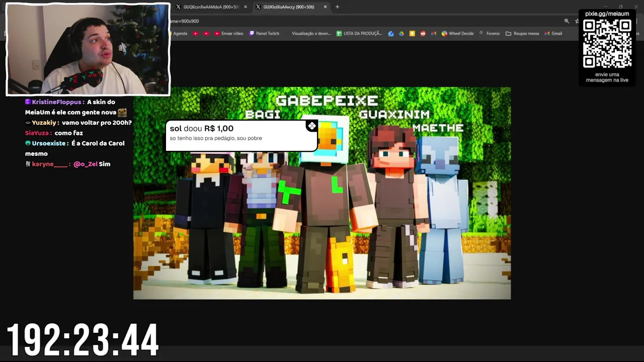Close the GUJKIoIXoAAvccy tab
This screenshot has height=362, width=644.
tap(325, 7)
